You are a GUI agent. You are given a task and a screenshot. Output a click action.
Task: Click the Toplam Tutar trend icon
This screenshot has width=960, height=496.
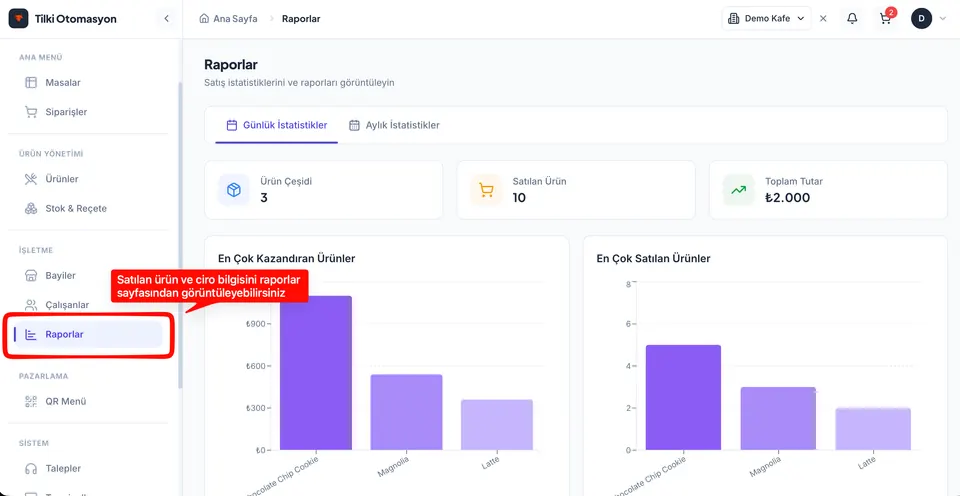(738, 190)
